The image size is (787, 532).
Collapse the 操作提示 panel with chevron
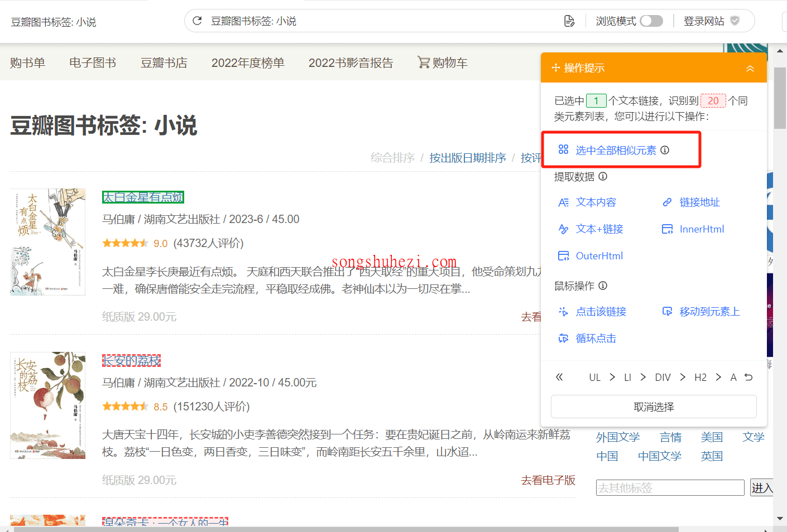click(x=750, y=68)
